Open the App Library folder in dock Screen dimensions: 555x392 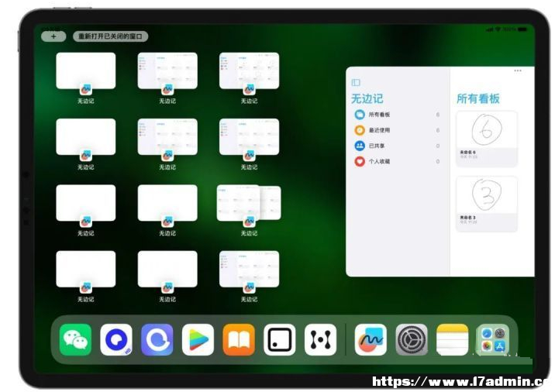[493, 339]
